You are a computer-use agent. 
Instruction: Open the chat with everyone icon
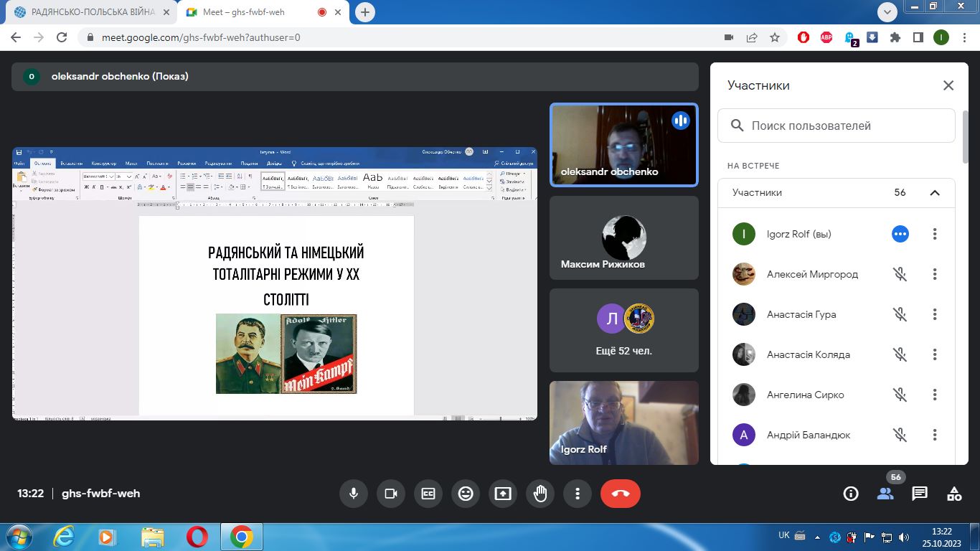pyautogui.click(x=920, y=494)
